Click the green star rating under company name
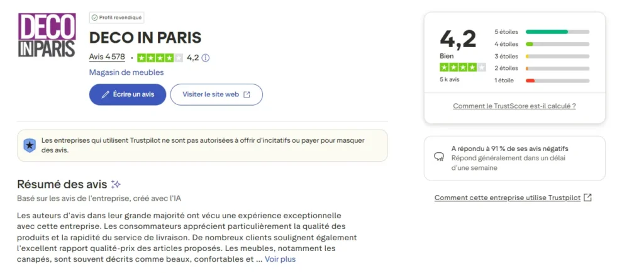This screenshot has height=273, width=644. [160, 58]
